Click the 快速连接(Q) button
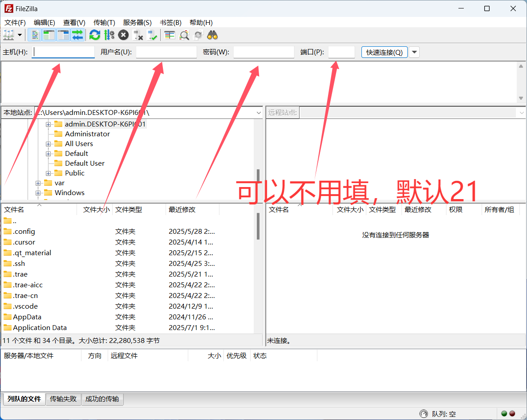 pos(385,52)
